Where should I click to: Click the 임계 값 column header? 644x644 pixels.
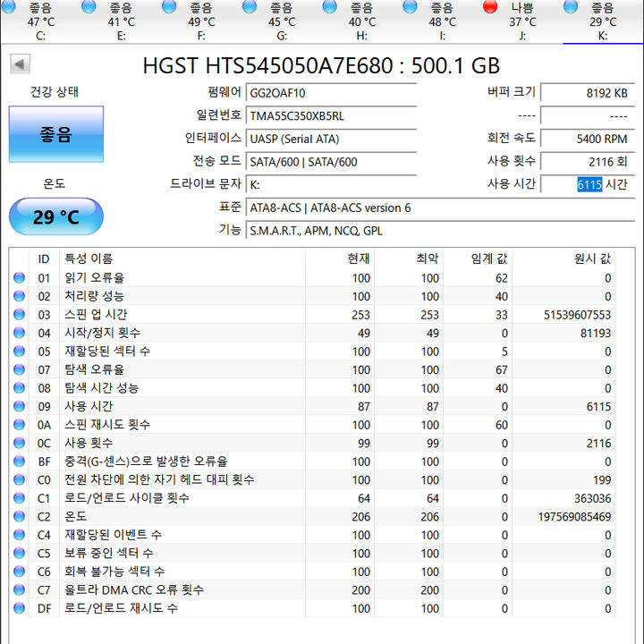pos(478,258)
